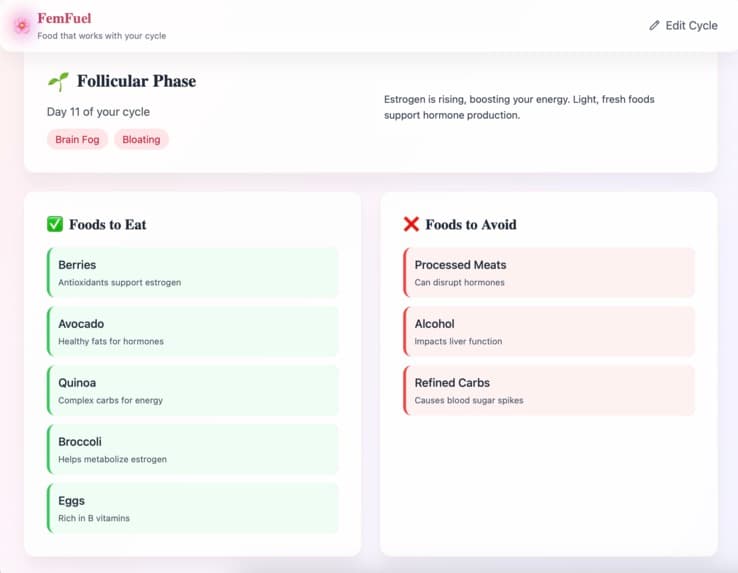Viewport: 738px width, 573px height.
Task: Click the green checkmark Foods to Eat icon
Action: [55, 224]
